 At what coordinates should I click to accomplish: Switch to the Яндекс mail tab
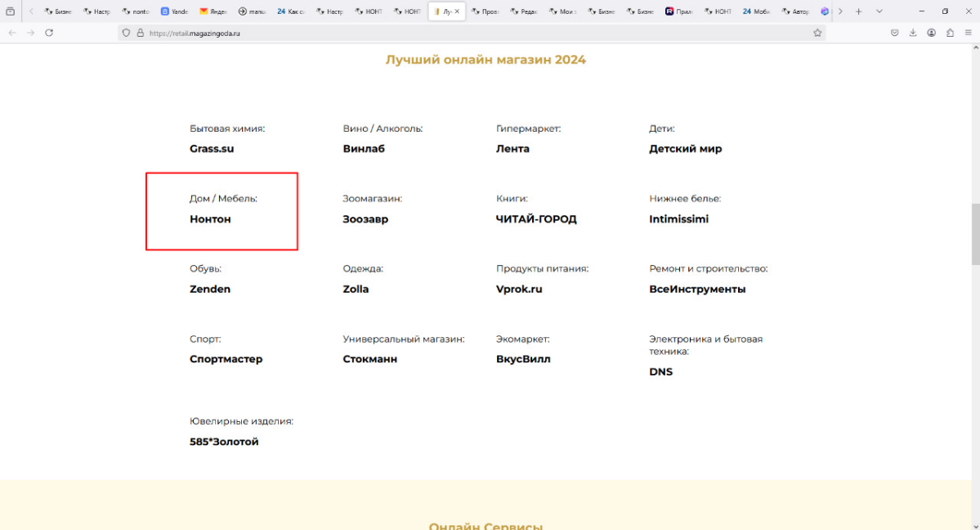(213, 11)
